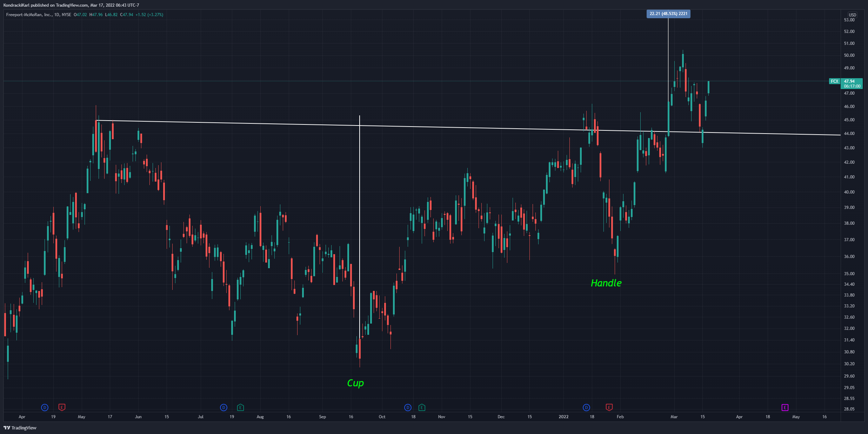The height and width of the screenshot is (434, 868).
Task: Click the green 'Cup' annotation label
Action: click(x=355, y=383)
